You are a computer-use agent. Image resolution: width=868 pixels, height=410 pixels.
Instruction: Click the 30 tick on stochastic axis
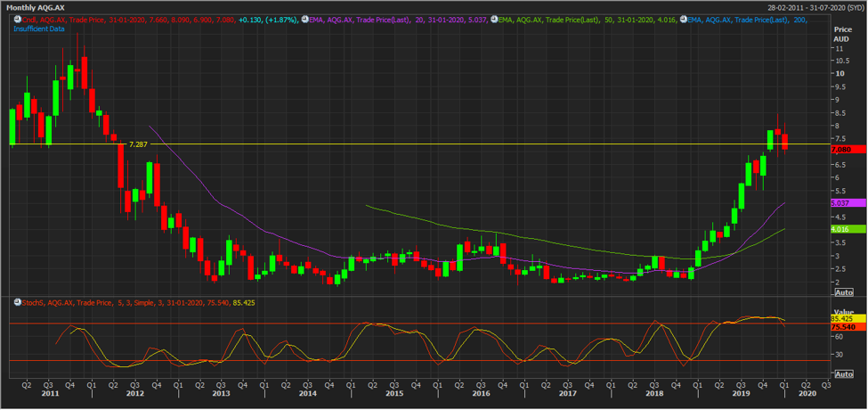click(841, 354)
